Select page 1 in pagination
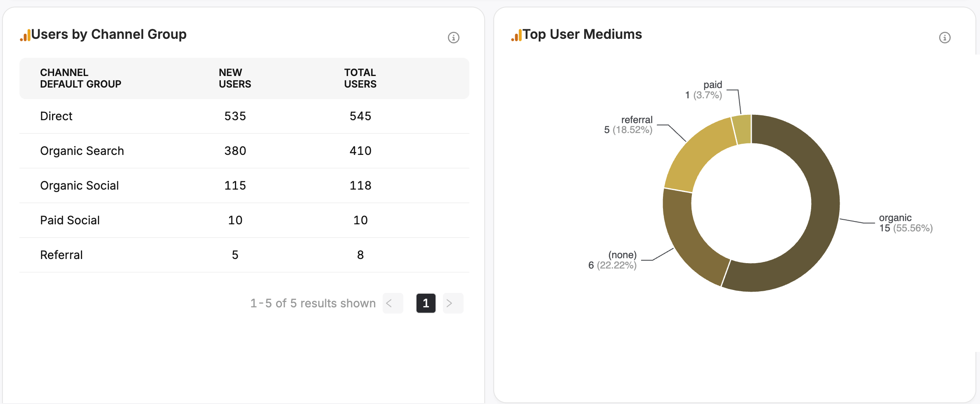 pos(426,303)
